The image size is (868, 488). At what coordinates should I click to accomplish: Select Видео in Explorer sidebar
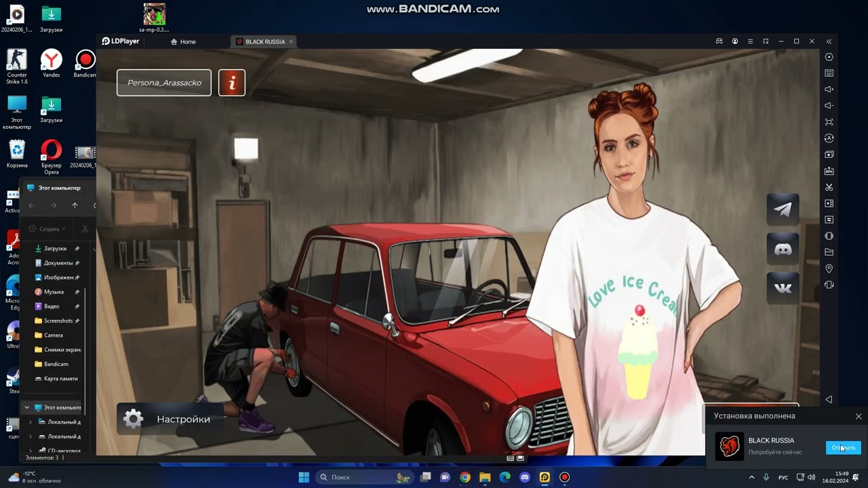[x=52, y=306]
